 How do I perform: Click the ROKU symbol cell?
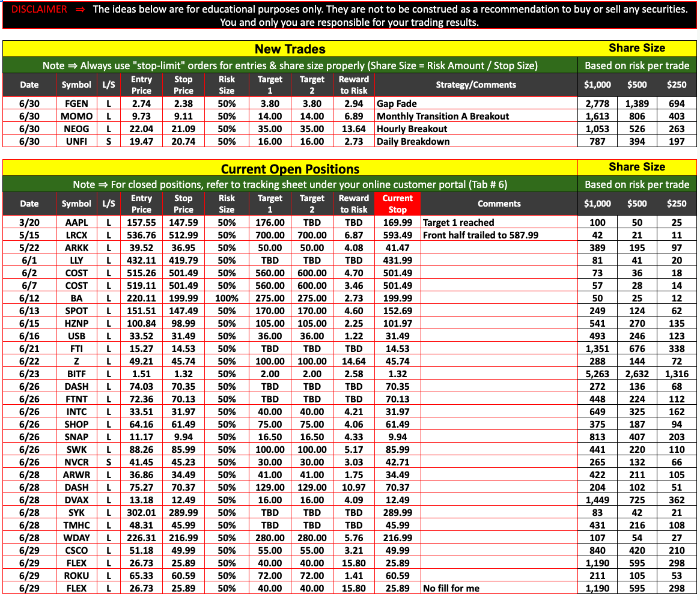click(x=76, y=576)
